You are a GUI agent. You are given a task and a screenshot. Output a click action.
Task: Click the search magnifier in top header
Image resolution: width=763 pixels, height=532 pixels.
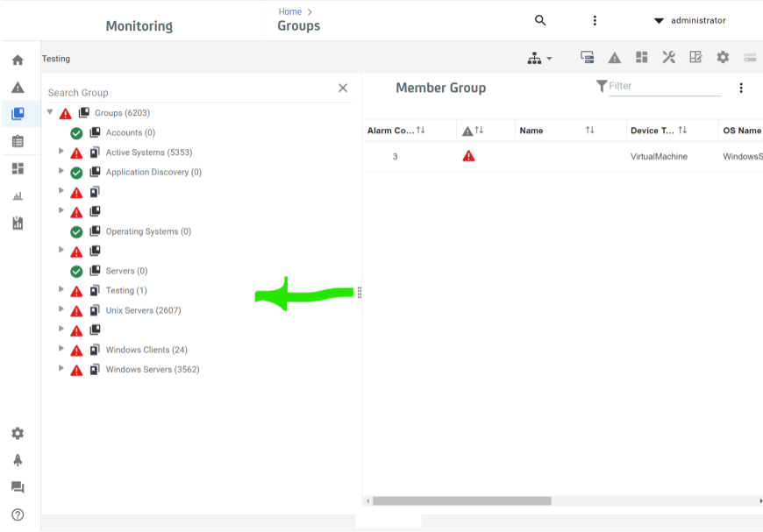[540, 20]
